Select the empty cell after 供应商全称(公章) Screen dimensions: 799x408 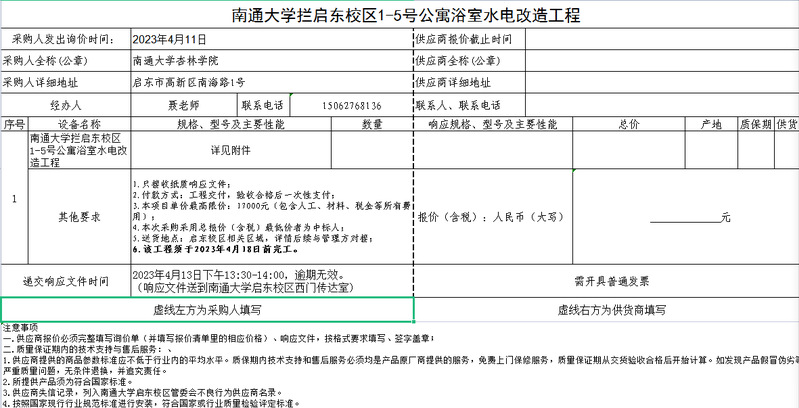(662, 61)
